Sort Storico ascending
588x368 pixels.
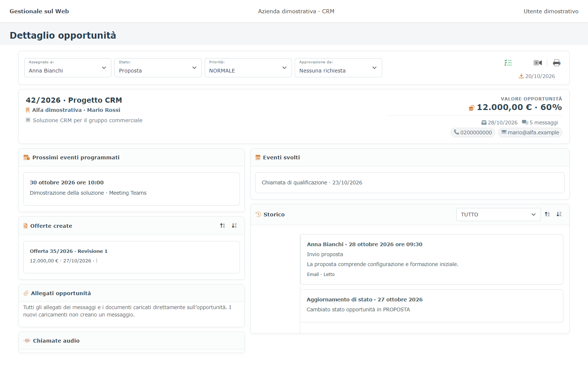coord(547,214)
